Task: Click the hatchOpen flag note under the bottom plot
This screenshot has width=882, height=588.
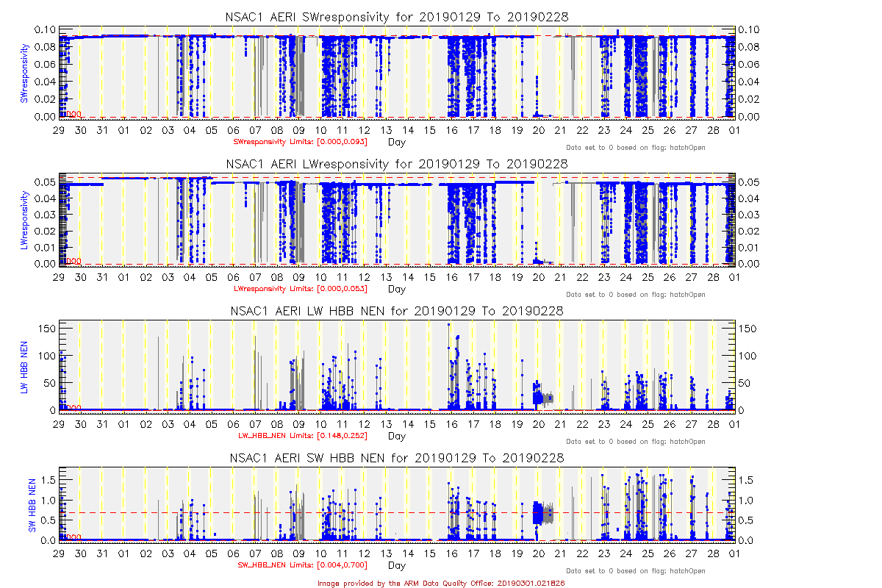Action: pos(635,571)
